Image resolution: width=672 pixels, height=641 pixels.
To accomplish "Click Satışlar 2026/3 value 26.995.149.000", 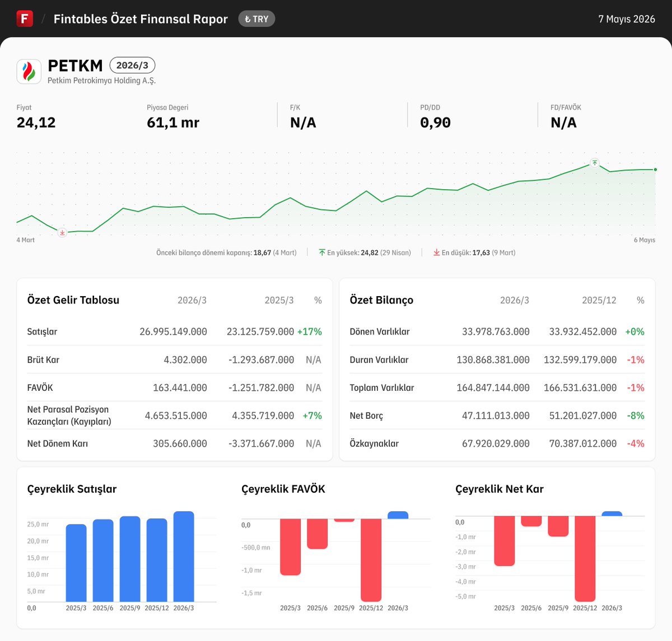I will [x=173, y=331].
